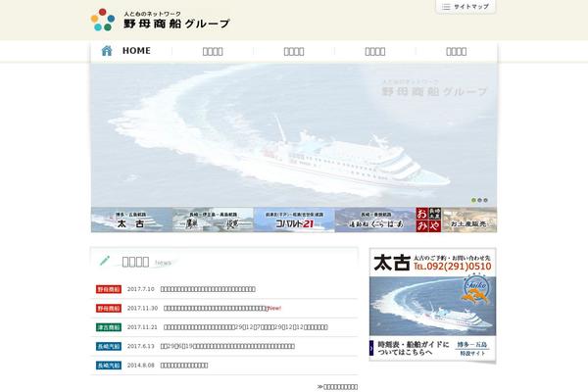
Task: Click the 野母商船グループ colorful dots logo
Action: click(x=103, y=20)
